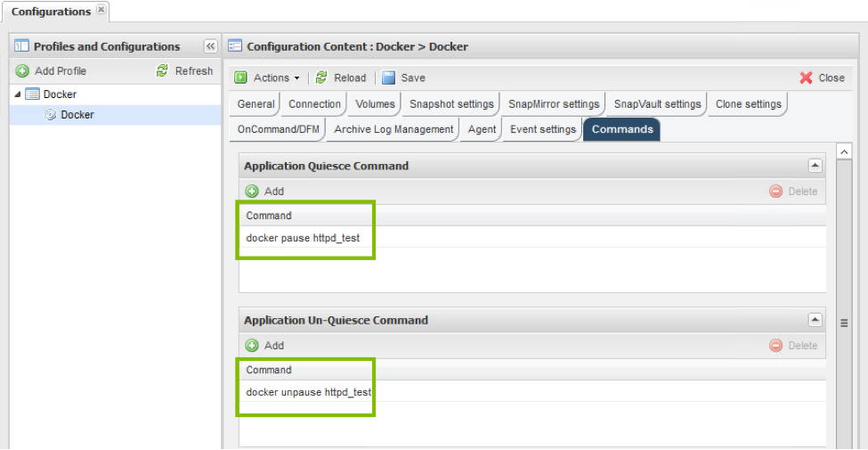
Task: Collapse the Application Quiesce Command section
Action: [815, 166]
